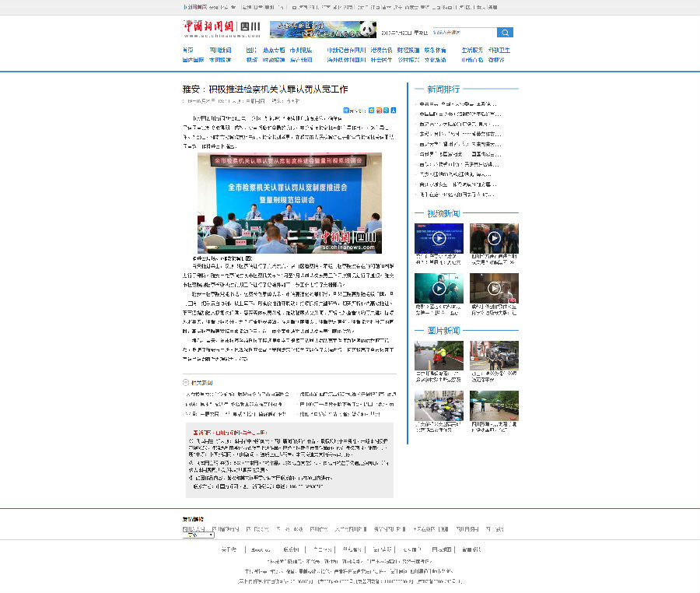The image size is (700, 593).
Task: Play the top-right video news thumbnail
Action: [494, 238]
